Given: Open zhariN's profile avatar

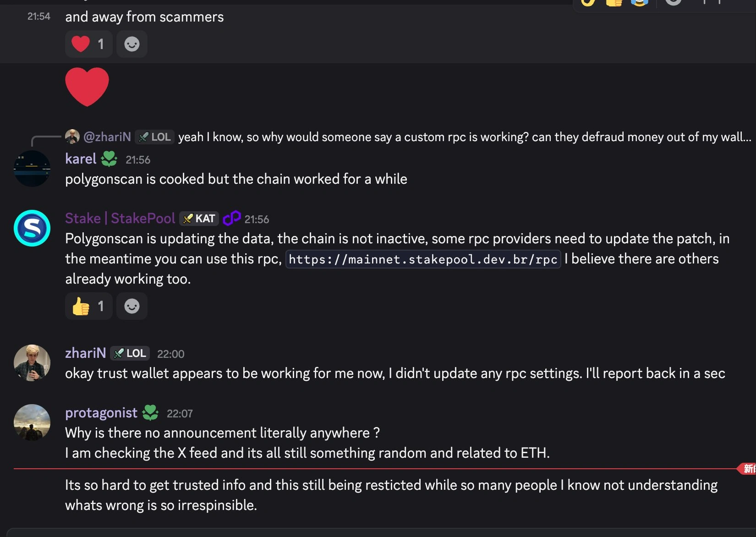Looking at the screenshot, I should click(32, 362).
